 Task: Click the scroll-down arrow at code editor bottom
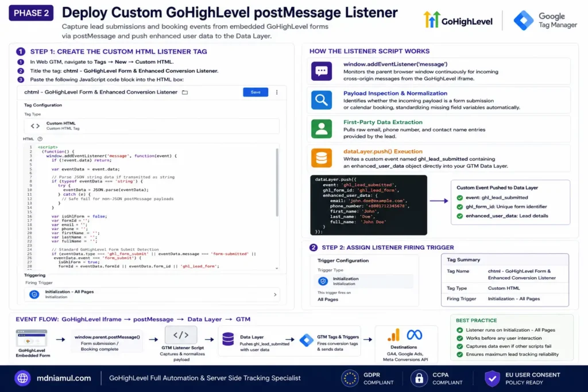pos(277,269)
